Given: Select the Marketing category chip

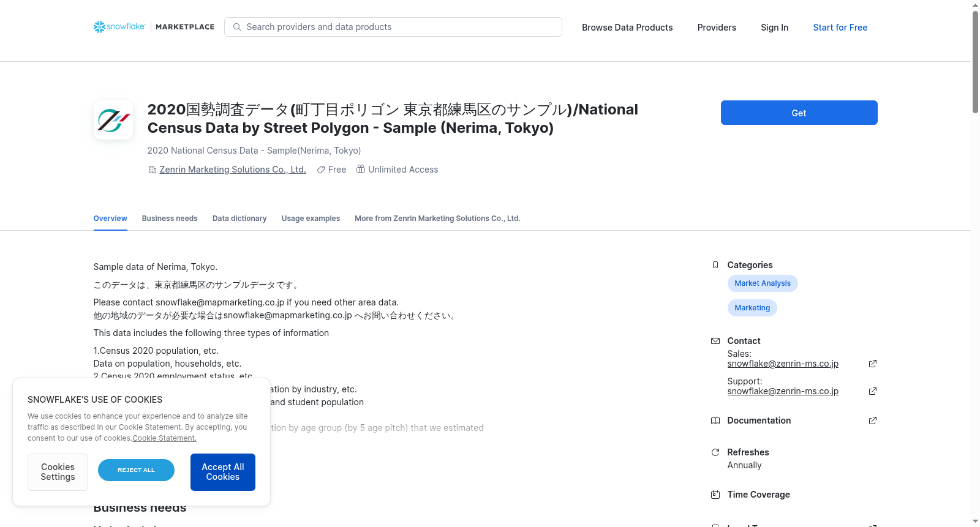Looking at the screenshot, I should coord(752,308).
